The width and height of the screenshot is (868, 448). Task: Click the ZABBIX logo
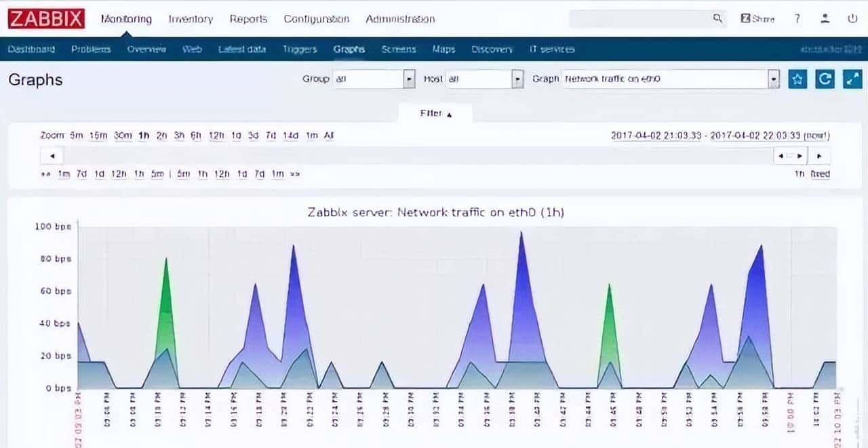point(46,19)
